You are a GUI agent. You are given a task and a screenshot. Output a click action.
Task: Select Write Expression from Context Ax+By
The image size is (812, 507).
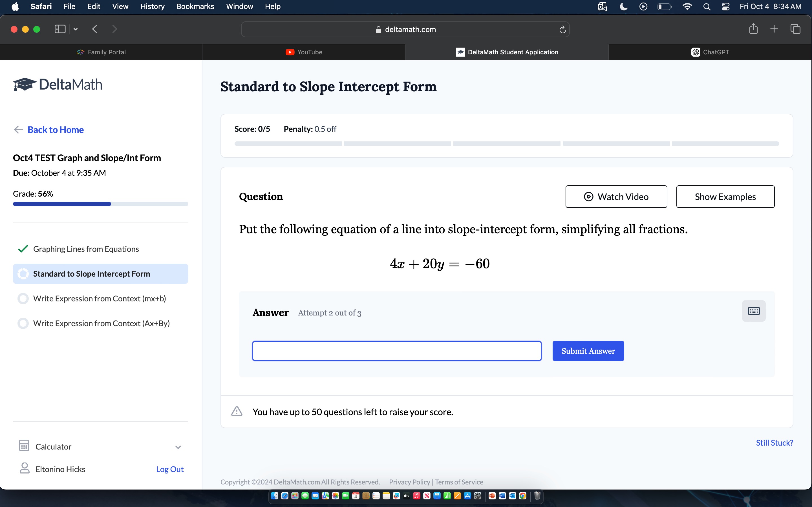point(101,323)
